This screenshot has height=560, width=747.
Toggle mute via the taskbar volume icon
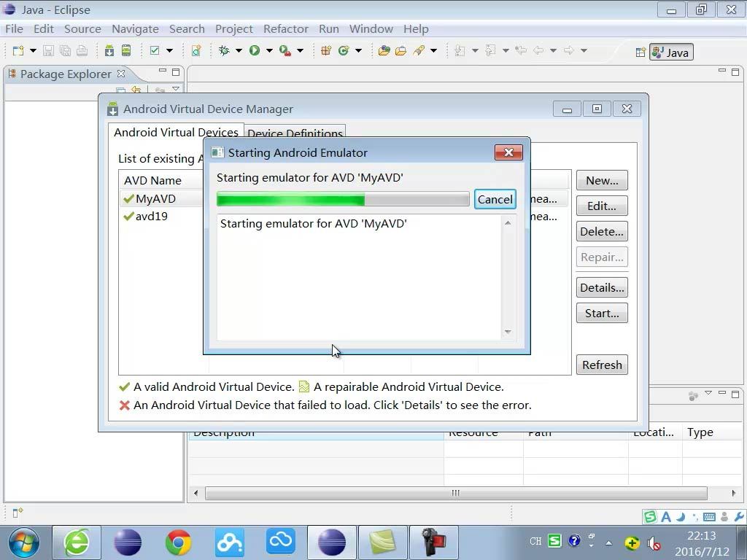654,542
